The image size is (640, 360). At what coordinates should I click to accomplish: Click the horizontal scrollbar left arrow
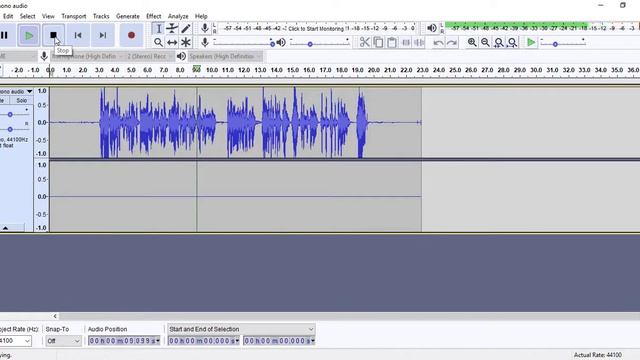[x=55, y=316]
